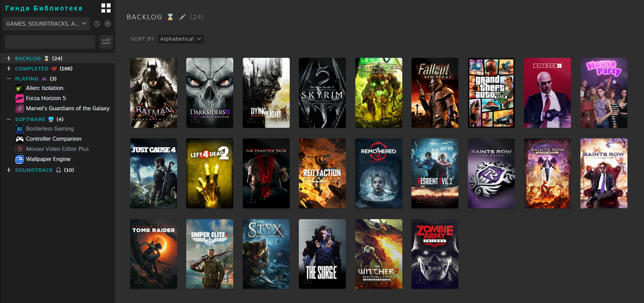Open Batman Arkham Knight cover
This screenshot has height=303, width=644.
[153, 93]
